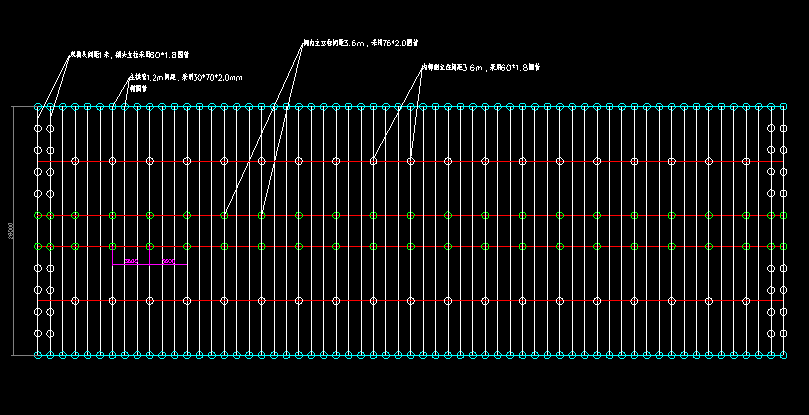Image resolution: width=809 pixels, height=415 pixels.
Task: Select the small text label below the 30*70*2.0mm note
Action: coord(139,88)
